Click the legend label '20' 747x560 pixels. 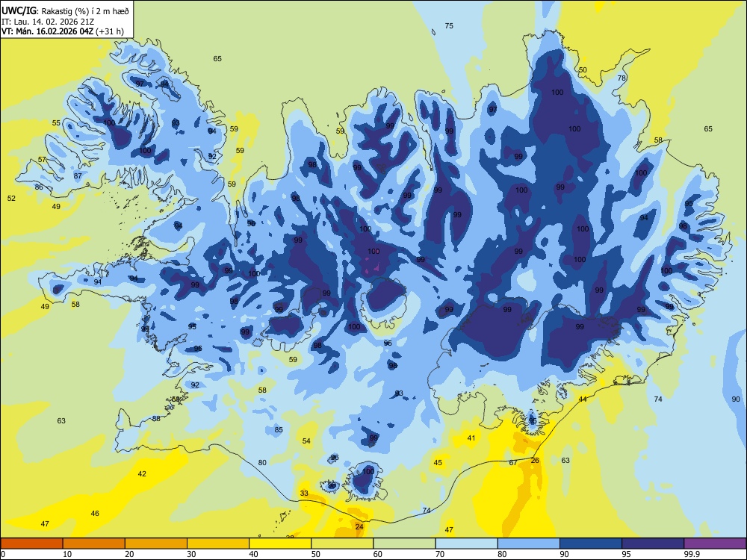(129, 554)
